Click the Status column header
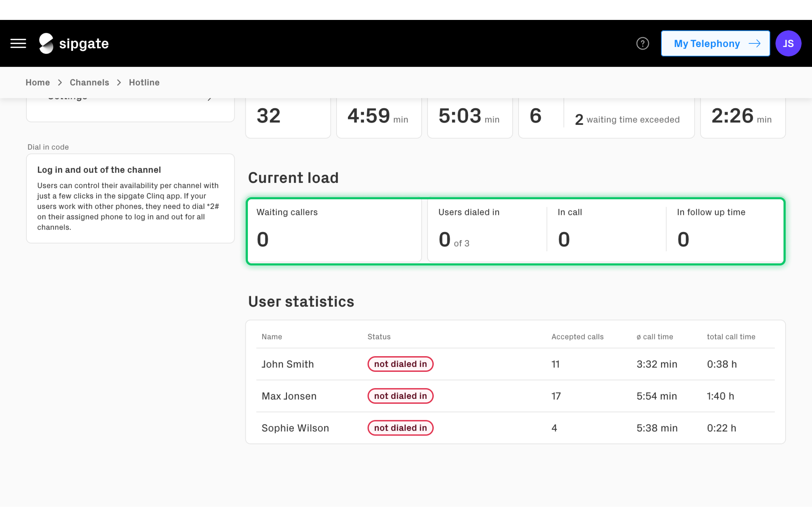 (379, 337)
